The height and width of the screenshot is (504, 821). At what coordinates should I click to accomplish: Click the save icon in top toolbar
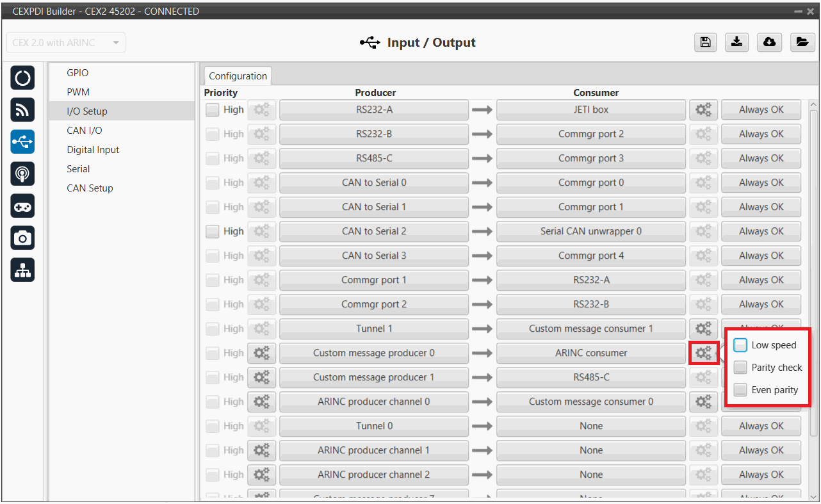705,42
